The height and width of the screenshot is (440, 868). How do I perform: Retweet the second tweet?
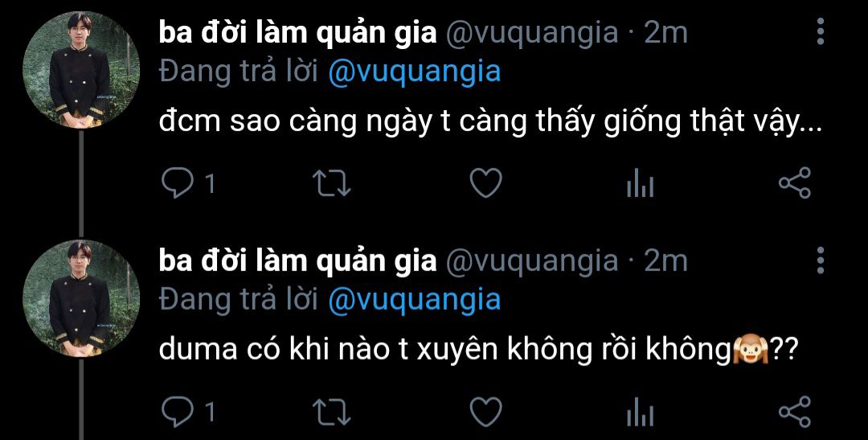(332, 413)
